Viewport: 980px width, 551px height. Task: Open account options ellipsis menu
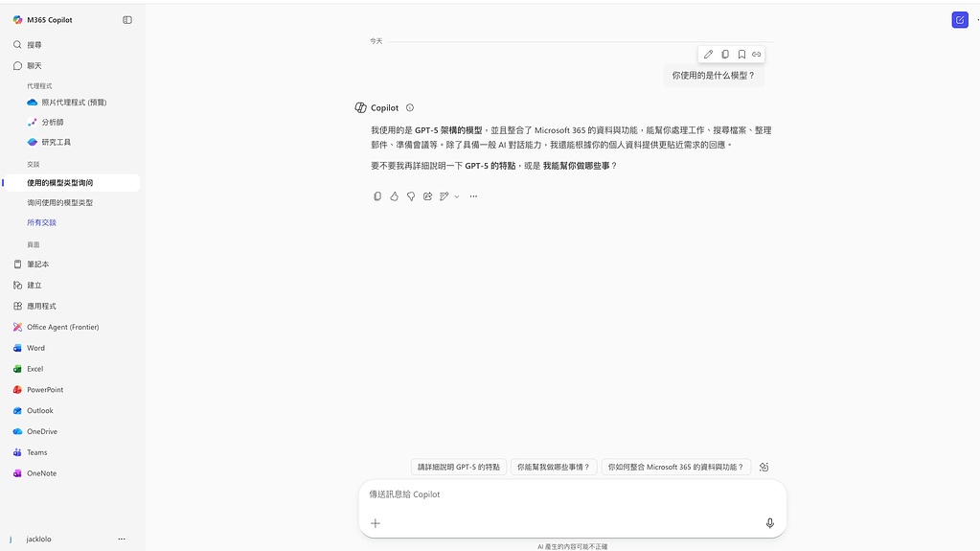122,540
